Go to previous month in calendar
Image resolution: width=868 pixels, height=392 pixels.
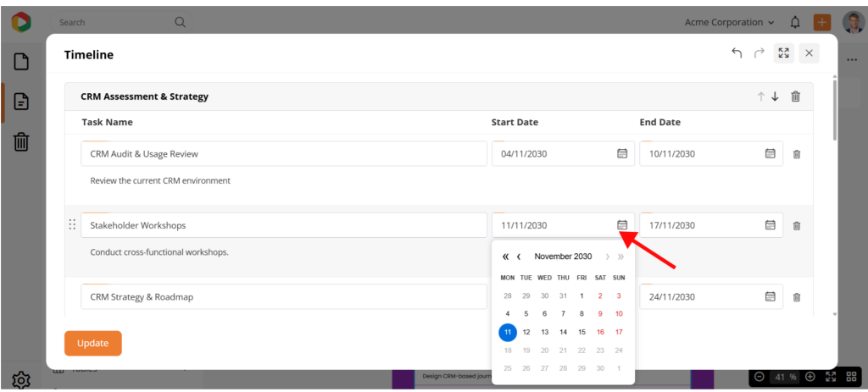coord(519,257)
